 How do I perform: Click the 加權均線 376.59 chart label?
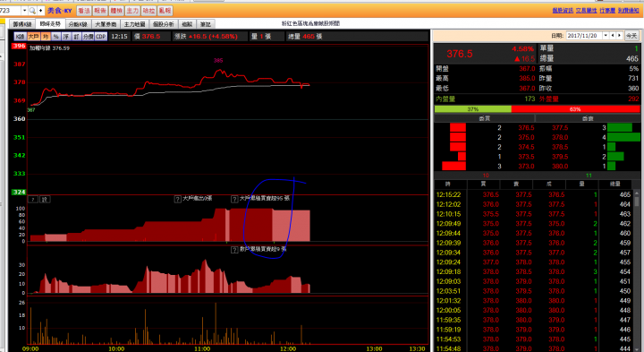point(49,48)
